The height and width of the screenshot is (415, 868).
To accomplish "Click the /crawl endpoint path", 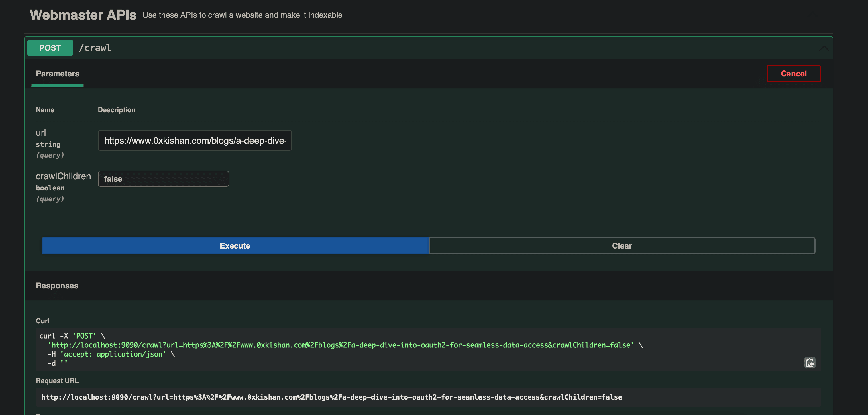I will point(95,48).
